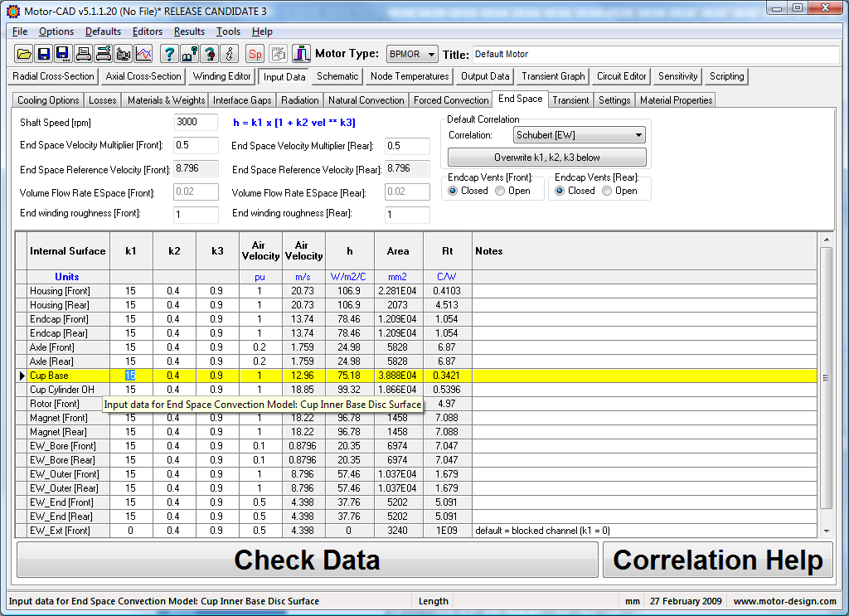Screen dimensions: 849x616
Task: Click the red Sp toolbar icon
Action: [x=255, y=54]
